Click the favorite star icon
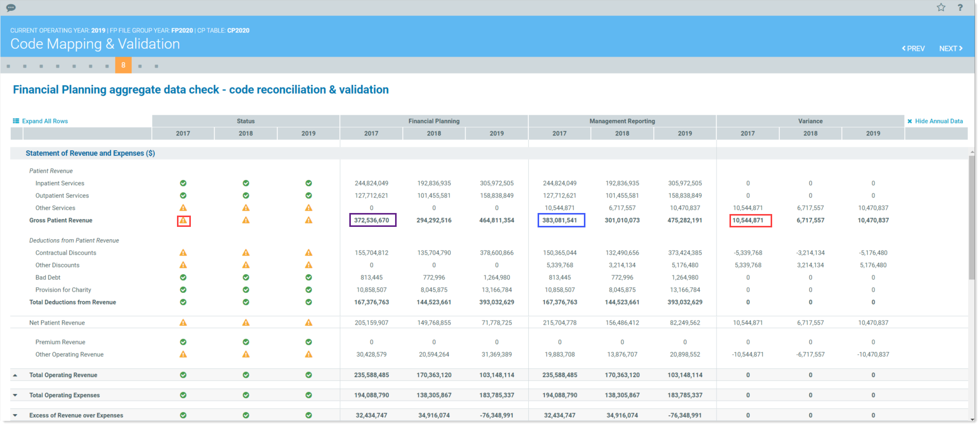Image resolution: width=980 pixels, height=426 pixels. point(941,7)
